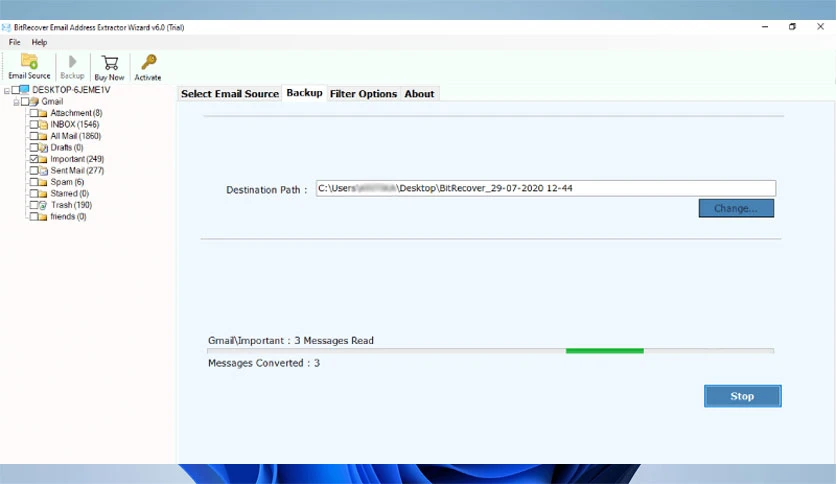The height and width of the screenshot is (484, 836).
Task: Click the Important folder icon
Action: (43, 159)
